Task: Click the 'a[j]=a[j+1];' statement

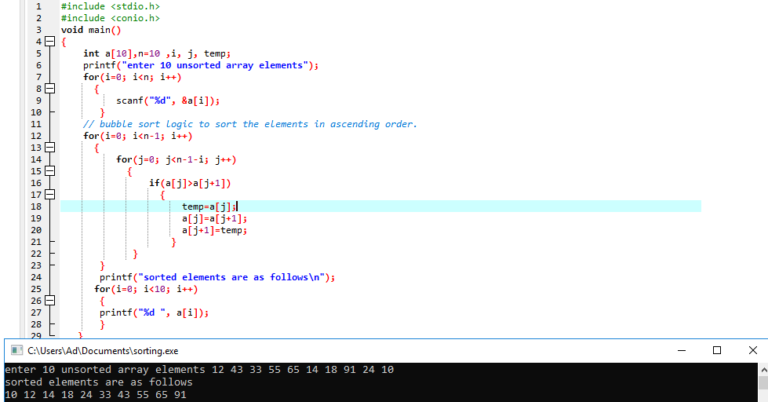Action: pyautogui.click(x=215, y=218)
